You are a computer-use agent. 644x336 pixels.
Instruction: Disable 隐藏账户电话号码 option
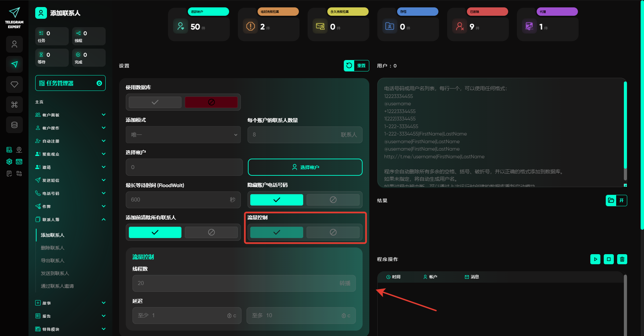[333, 200]
